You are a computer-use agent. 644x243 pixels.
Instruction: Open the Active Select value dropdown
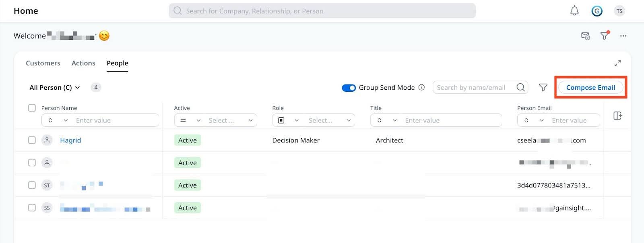231,120
